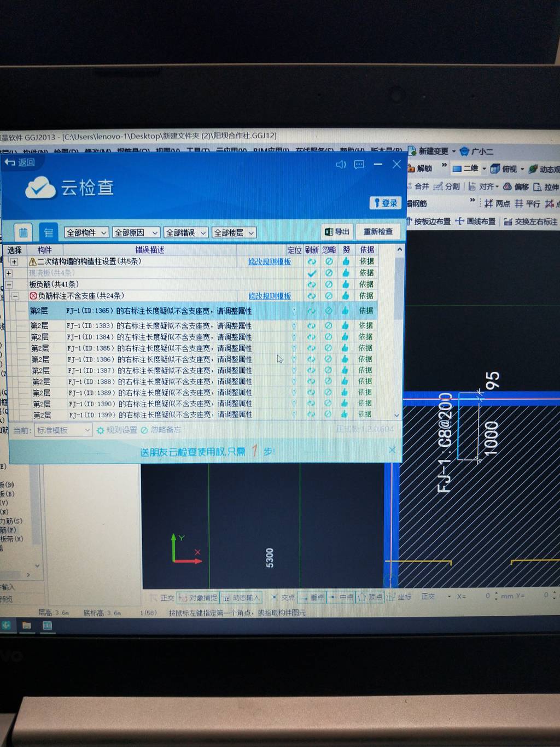Viewport: 560px width, 747px height.
Task: Open File Explorer from Windows taskbar
Action: pos(26,625)
